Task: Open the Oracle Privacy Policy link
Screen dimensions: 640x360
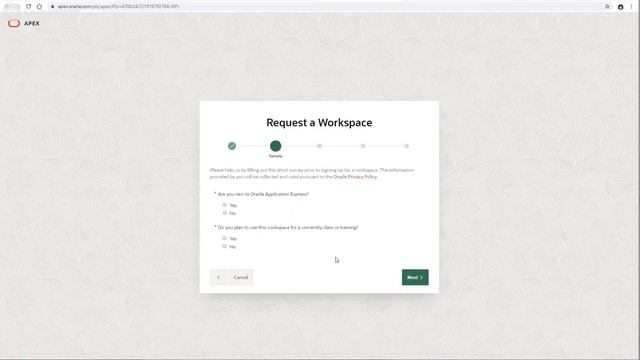Action: coord(355,177)
